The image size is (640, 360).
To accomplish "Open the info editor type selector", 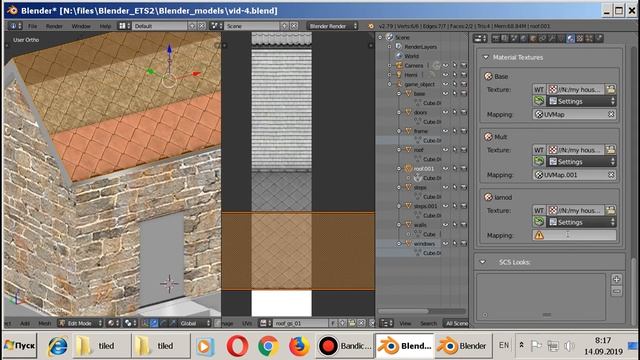I will click(x=16, y=26).
